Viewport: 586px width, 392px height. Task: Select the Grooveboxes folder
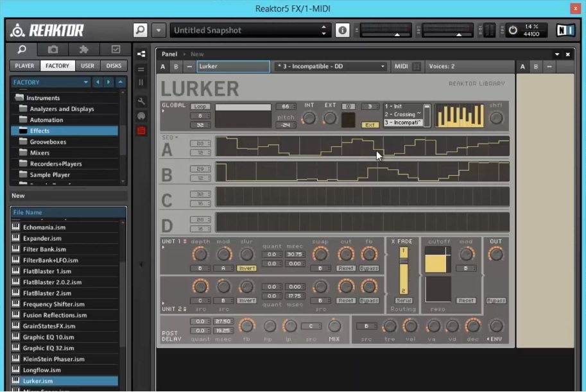tap(64, 142)
